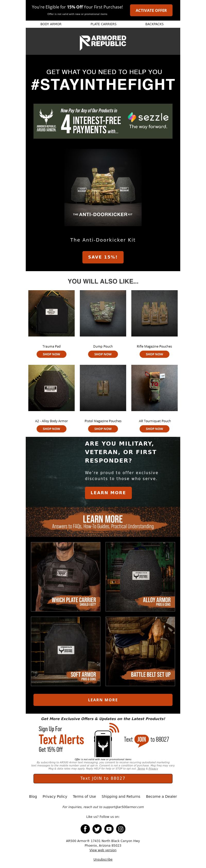Image resolution: width=206 pixels, height=868 pixels.
Task: Shop now for the Trauma Pad
Action: coord(51,354)
